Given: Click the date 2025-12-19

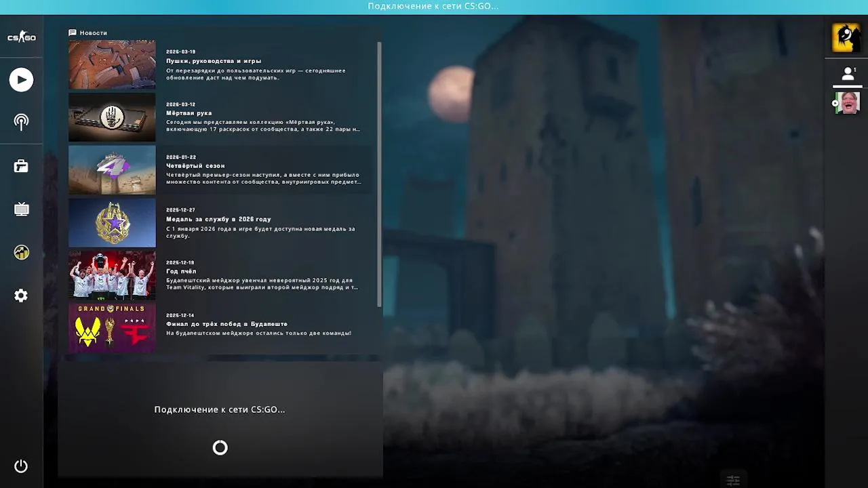Looking at the screenshot, I should (x=181, y=262).
